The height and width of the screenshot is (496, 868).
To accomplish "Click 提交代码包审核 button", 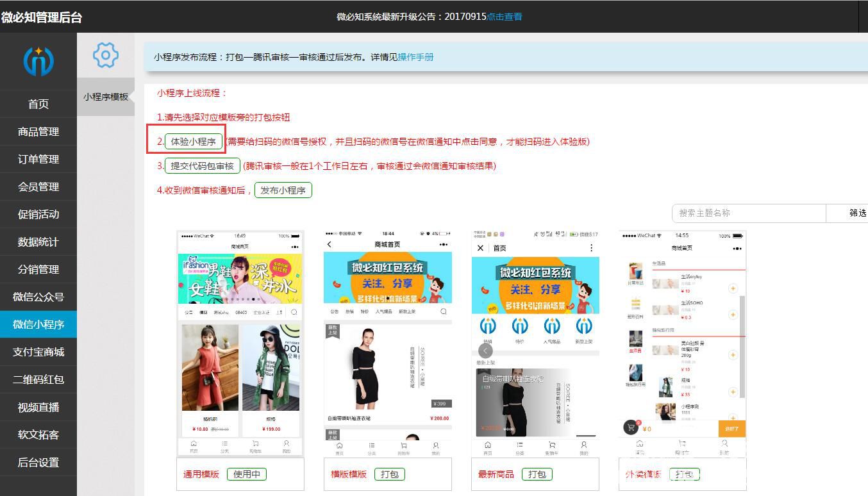I will pyautogui.click(x=203, y=166).
